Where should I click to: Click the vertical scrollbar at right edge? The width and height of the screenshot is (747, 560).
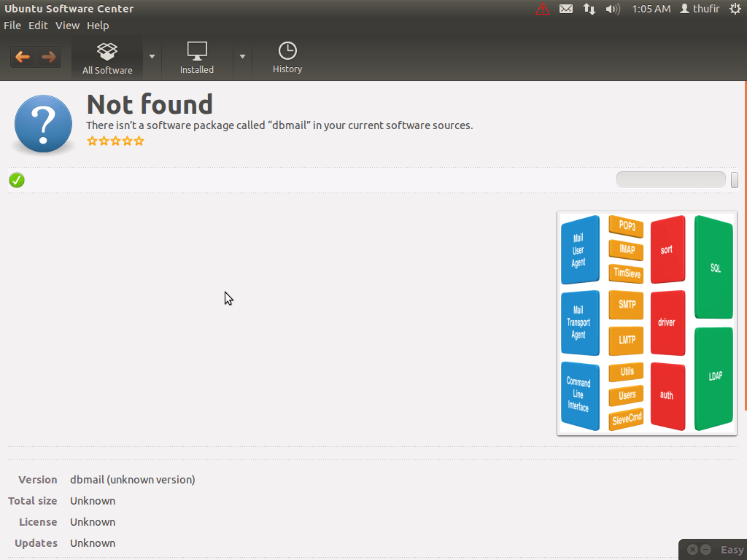745,246
